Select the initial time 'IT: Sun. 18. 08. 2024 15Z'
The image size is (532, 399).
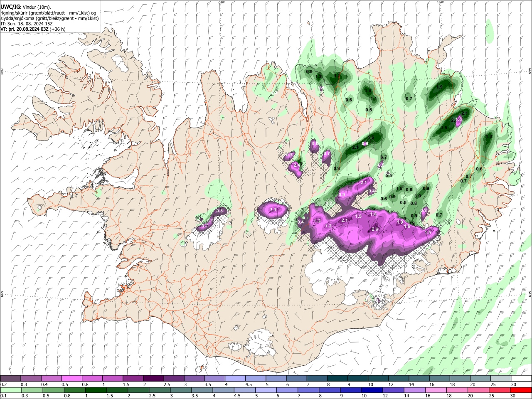pyautogui.click(x=26, y=24)
